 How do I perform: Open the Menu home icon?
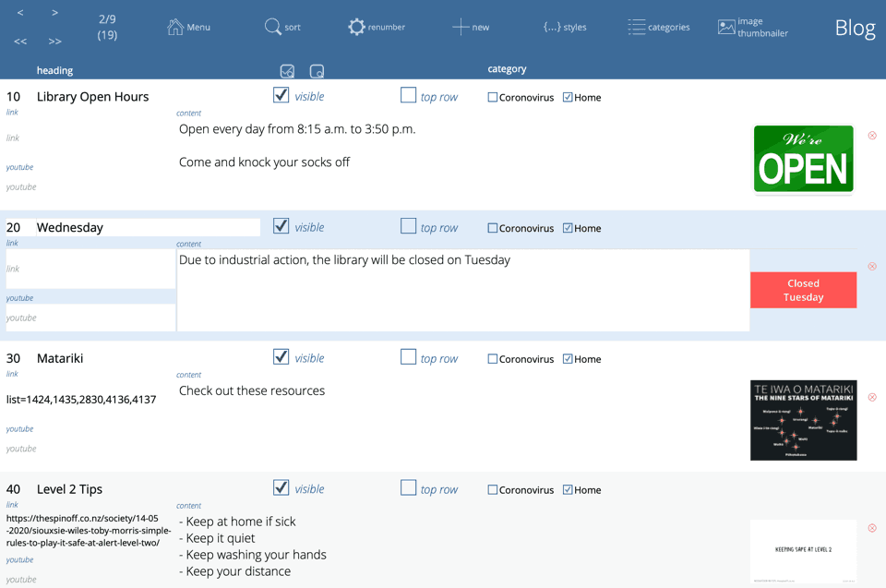[x=175, y=27]
